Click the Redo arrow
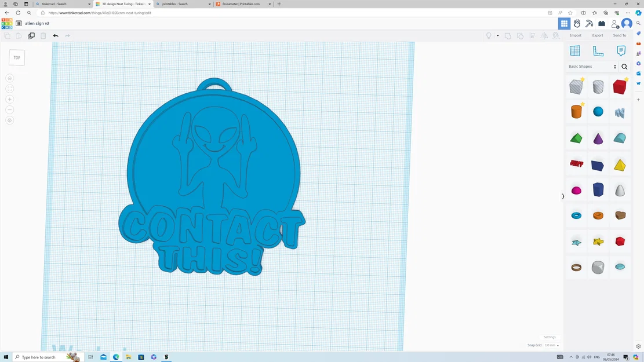644x362 pixels. pyautogui.click(x=67, y=36)
